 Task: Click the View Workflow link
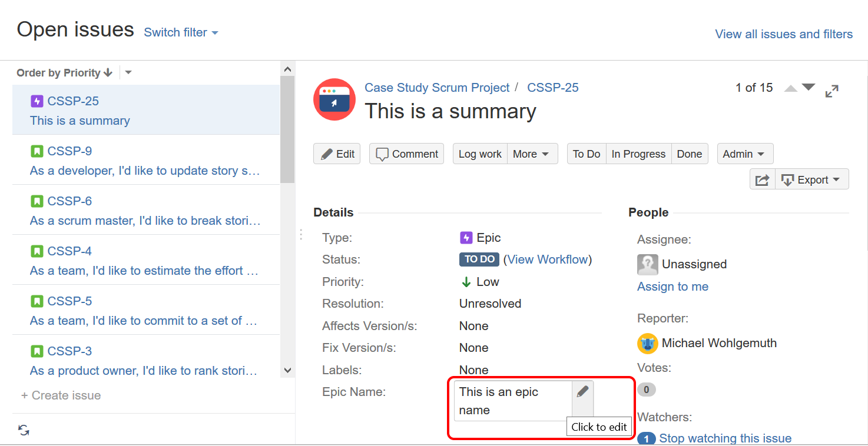click(547, 259)
